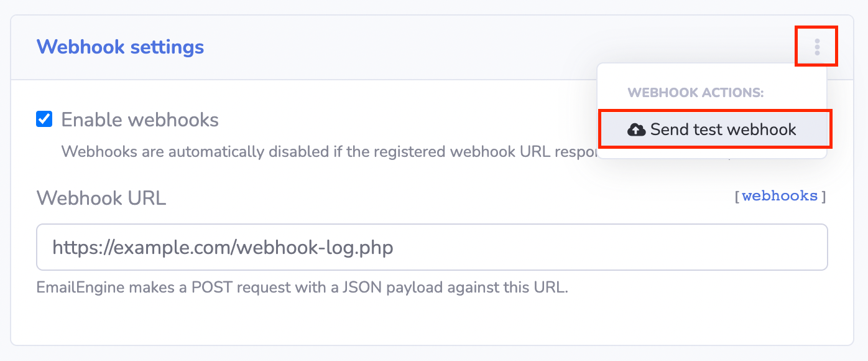
Task: Click the Enable webhooks label text
Action: click(x=140, y=120)
